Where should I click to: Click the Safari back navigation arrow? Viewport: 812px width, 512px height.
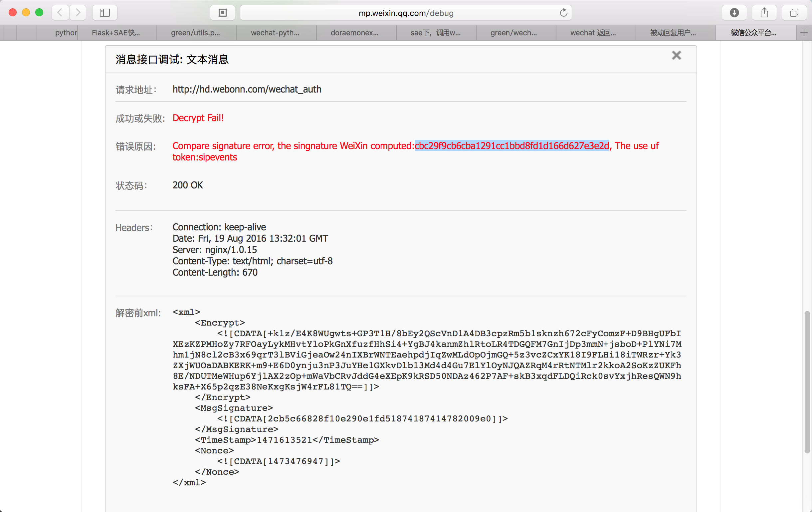(x=60, y=13)
